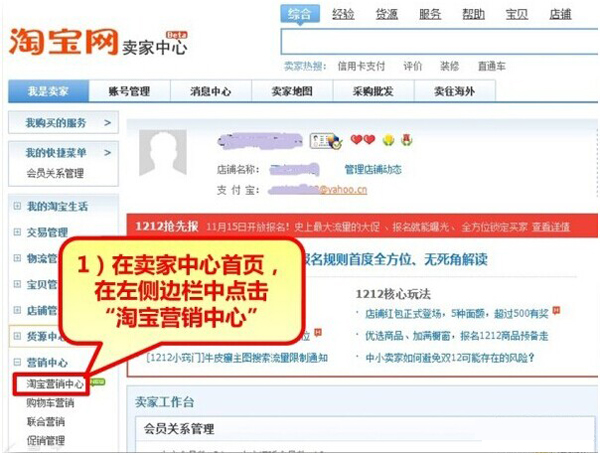Expand the 交易管理 section
Screen dimensions: 600x455
click(17, 232)
